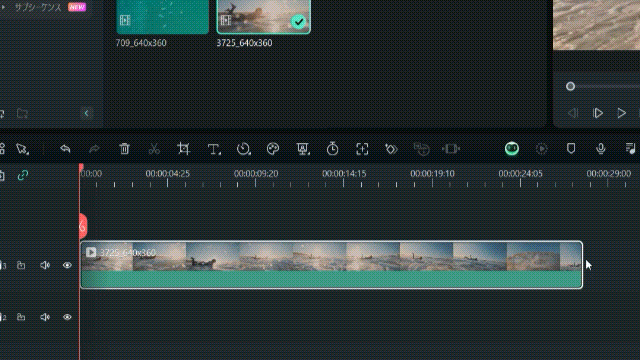The height and width of the screenshot is (360, 640).
Task: Open the stopwatch speed tool icon
Action: point(332,149)
